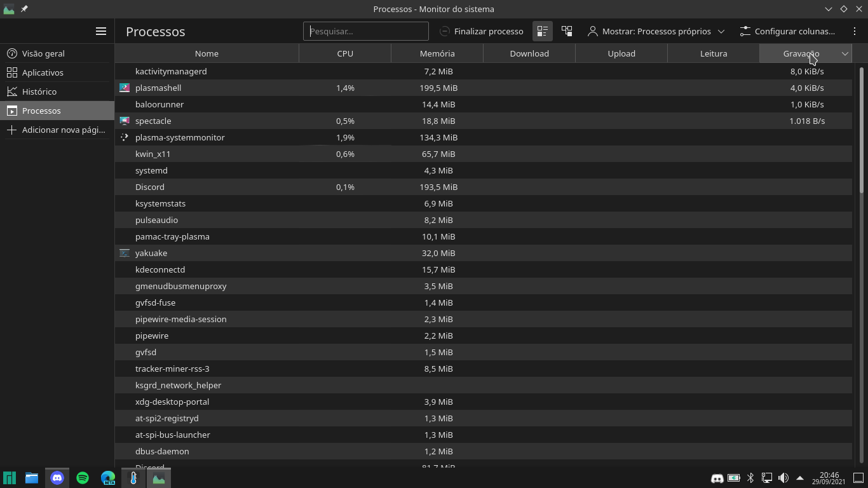
Task: Click the Spotify icon in taskbar
Action: click(83, 478)
